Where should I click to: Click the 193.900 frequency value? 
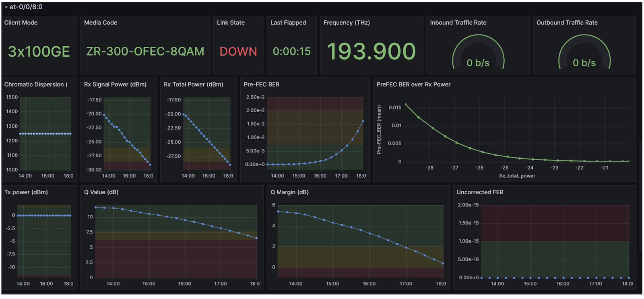point(371,52)
